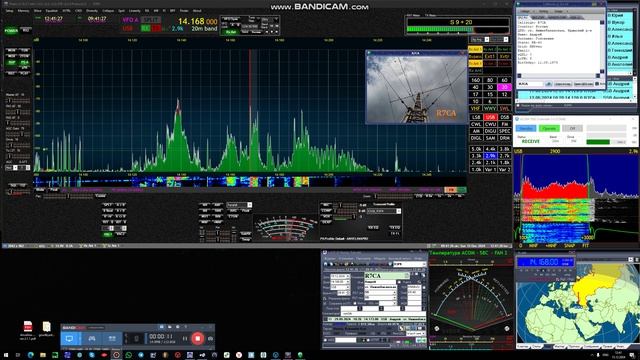Click SNAP in the audio spectrum window
This screenshot has height=360, width=640.
point(569,246)
